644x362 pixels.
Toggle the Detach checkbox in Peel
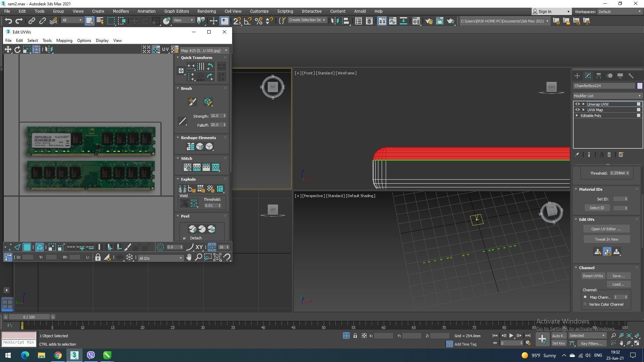pos(184,238)
